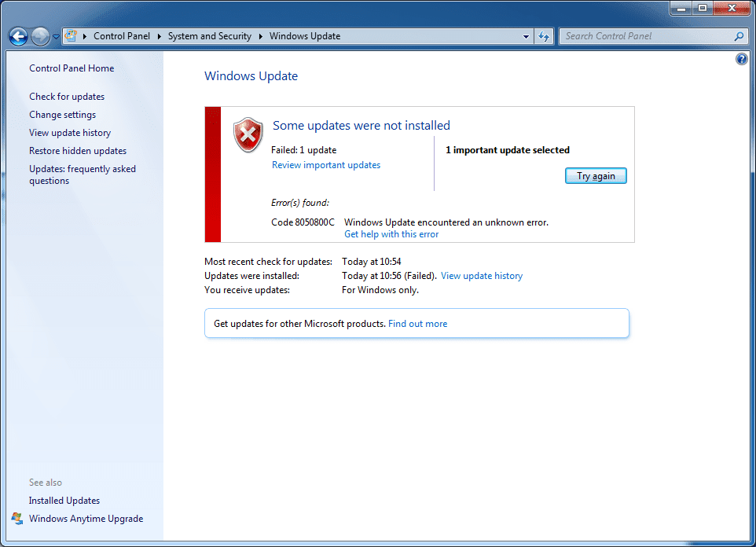Viewport: 756px width, 547px height.
Task: Click the Control Panel icon in address bar
Action: pyautogui.click(x=69, y=35)
